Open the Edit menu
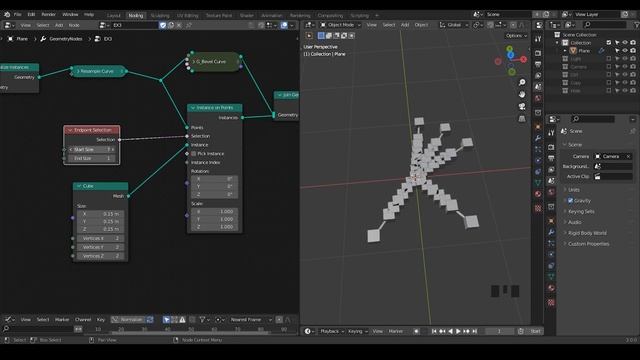 point(31,14)
